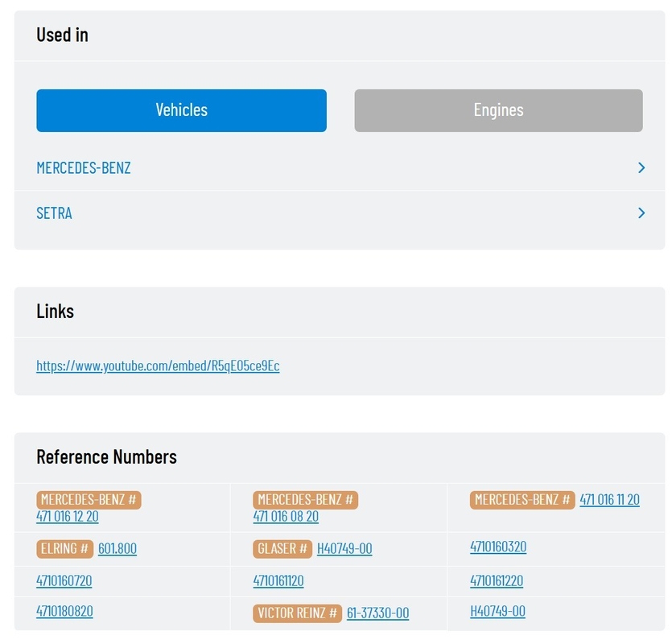Open reference number 4710160720

pyautogui.click(x=64, y=580)
